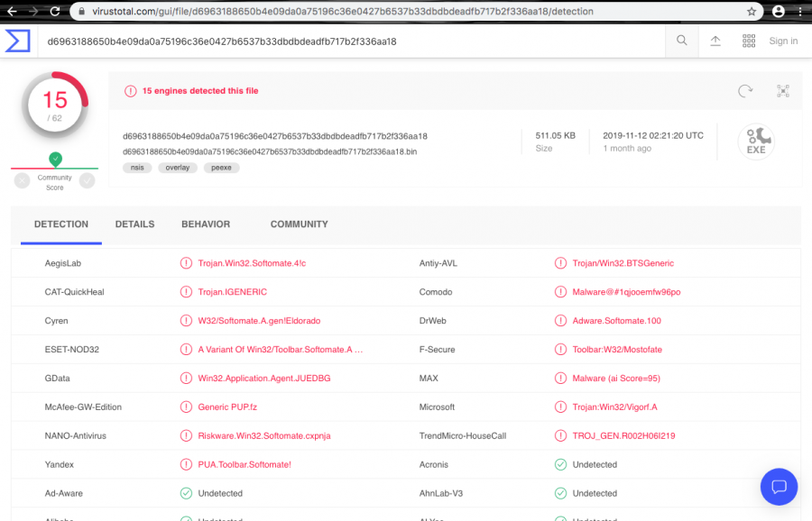Click alert icon in detection banner
Screen dimensions: 812x521
coord(130,91)
